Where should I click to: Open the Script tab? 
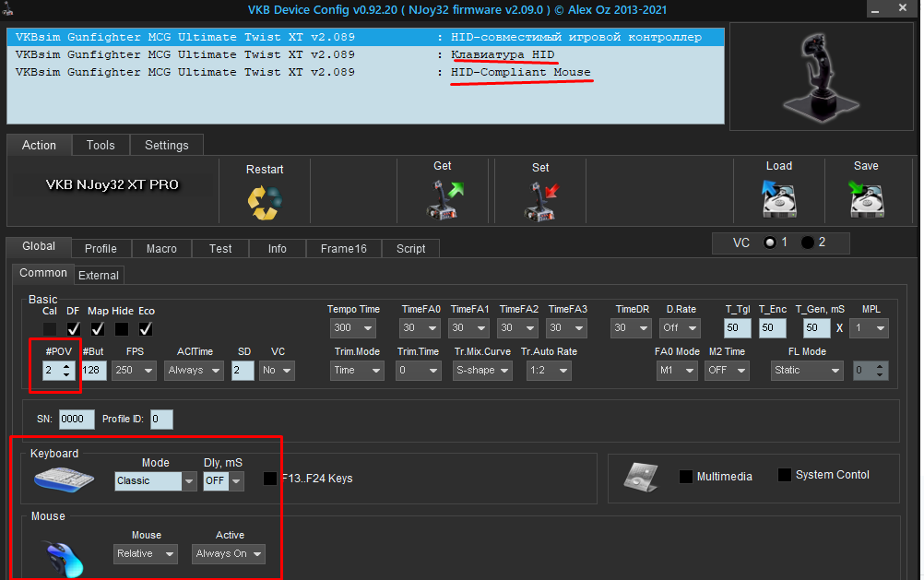[x=410, y=249]
